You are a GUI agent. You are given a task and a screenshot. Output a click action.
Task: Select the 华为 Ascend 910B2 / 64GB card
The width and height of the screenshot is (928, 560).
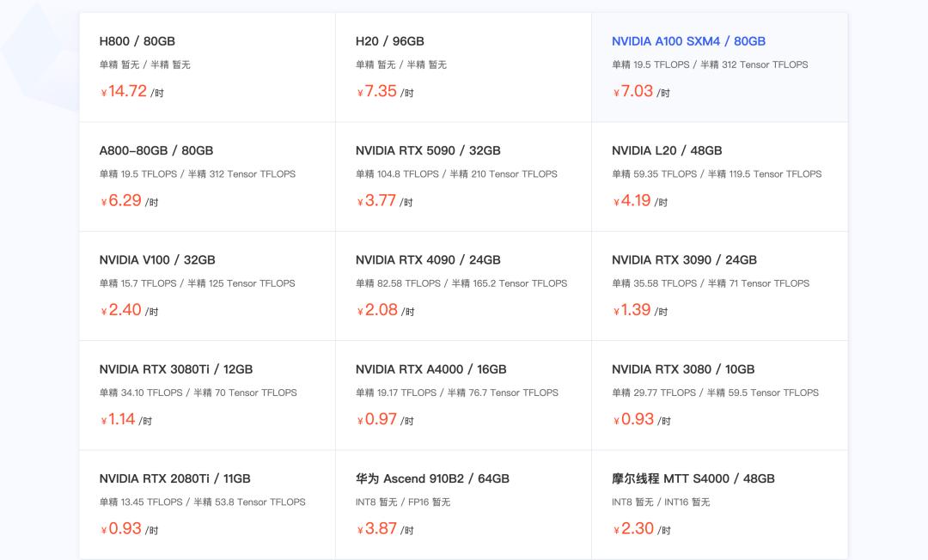point(462,504)
